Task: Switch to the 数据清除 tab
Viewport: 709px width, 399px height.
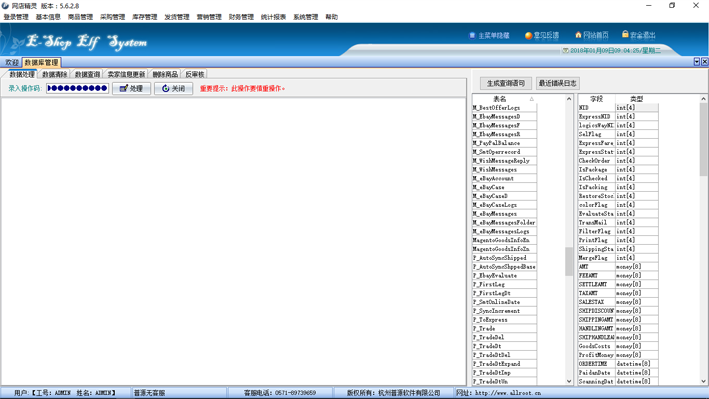Action: click(54, 74)
